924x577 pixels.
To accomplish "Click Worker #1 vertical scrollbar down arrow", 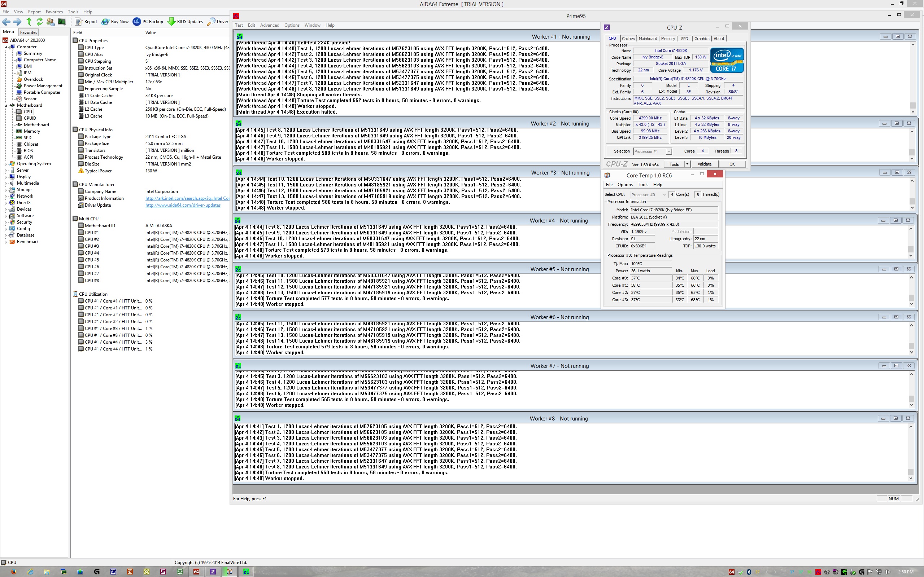I will pyautogui.click(x=912, y=112).
